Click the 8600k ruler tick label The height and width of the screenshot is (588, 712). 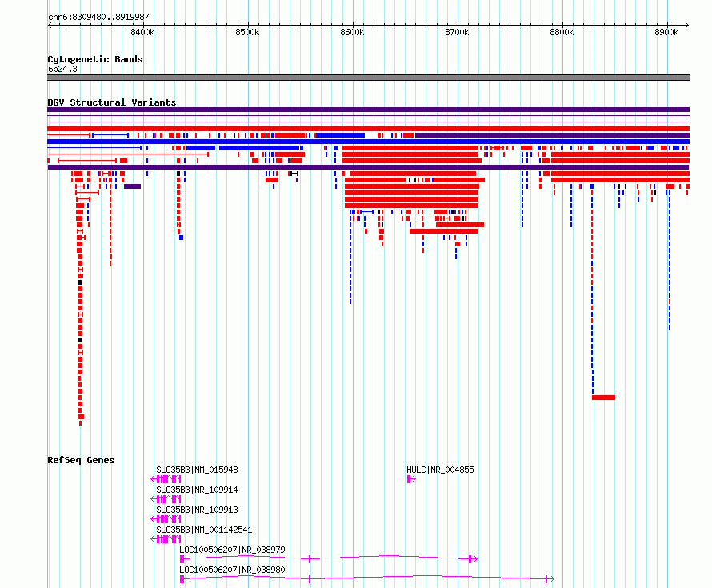pos(352,32)
